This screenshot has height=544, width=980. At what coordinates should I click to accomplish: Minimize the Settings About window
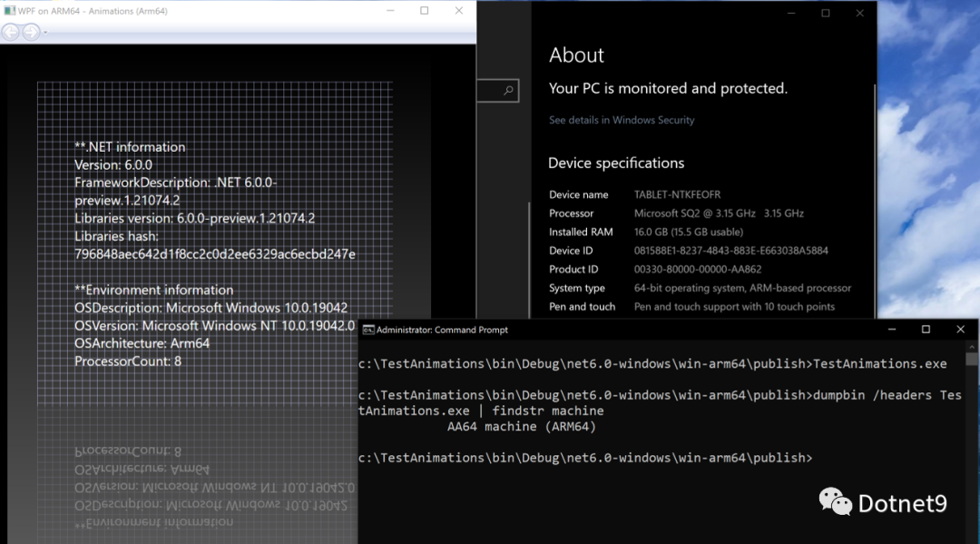pyautogui.click(x=791, y=13)
